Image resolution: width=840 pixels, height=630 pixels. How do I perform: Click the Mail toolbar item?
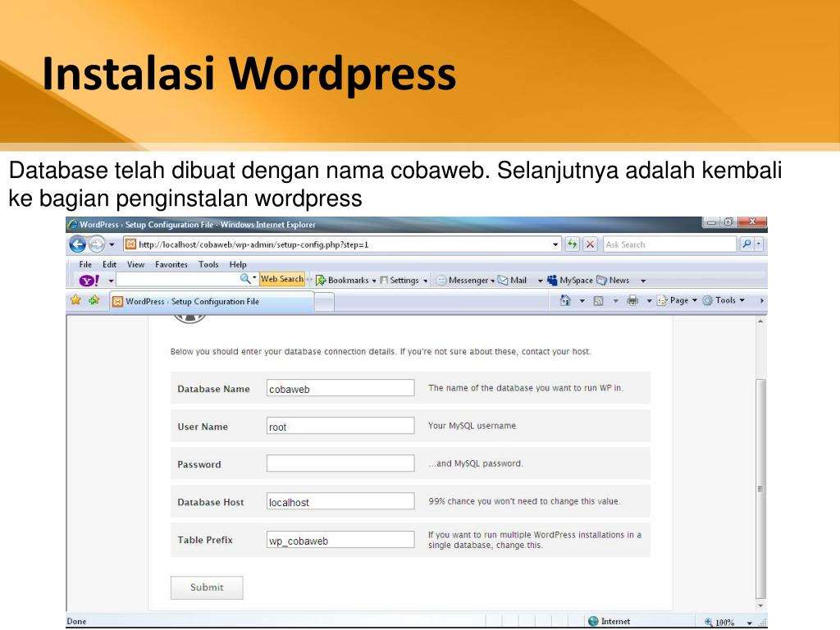(x=512, y=281)
